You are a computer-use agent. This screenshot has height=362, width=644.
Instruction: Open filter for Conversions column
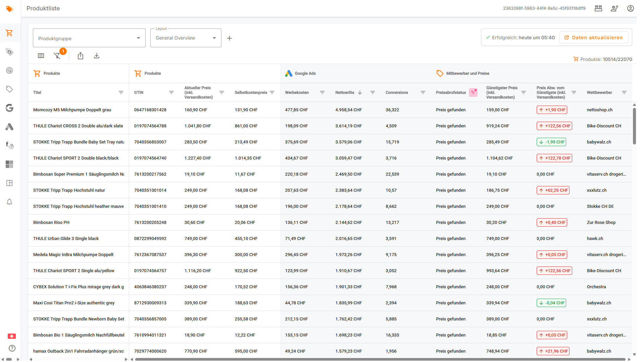423,93
